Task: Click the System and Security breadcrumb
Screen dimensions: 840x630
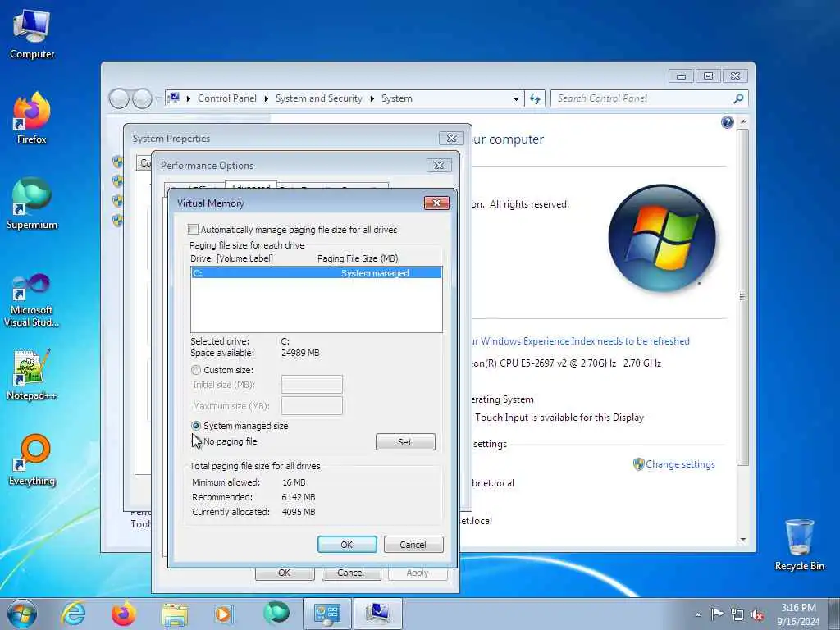Action: click(x=319, y=98)
